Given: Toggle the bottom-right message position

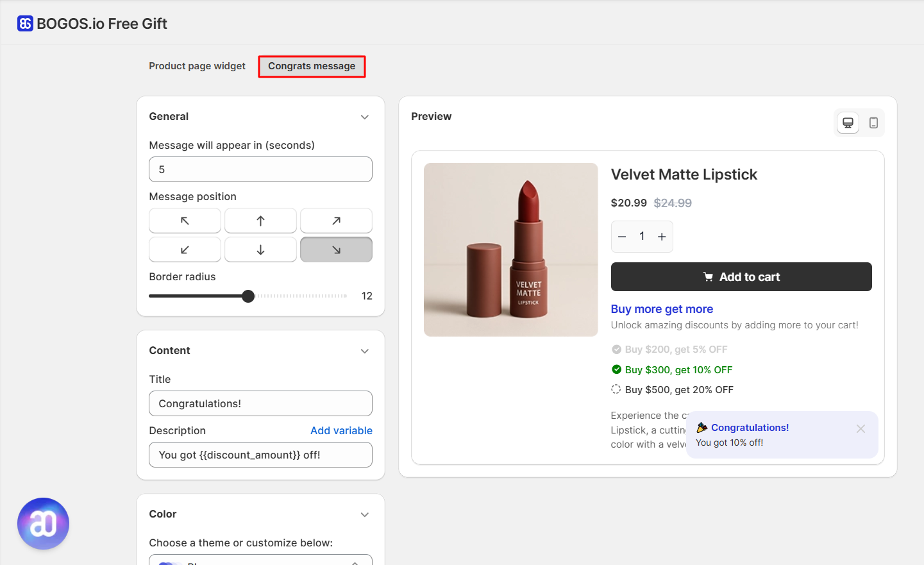Looking at the screenshot, I should click(336, 249).
